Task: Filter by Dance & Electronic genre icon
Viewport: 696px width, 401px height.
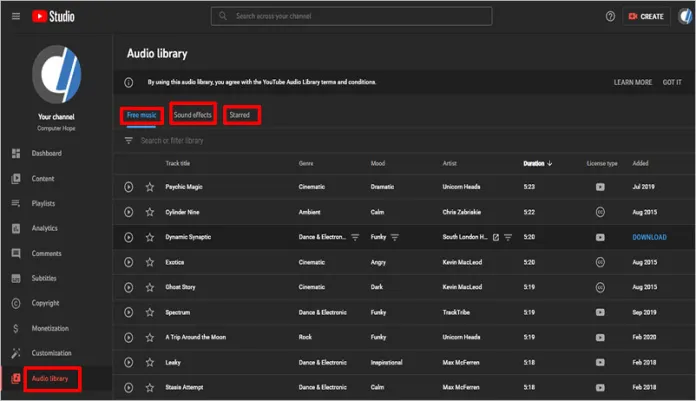Action: click(355, 237)
